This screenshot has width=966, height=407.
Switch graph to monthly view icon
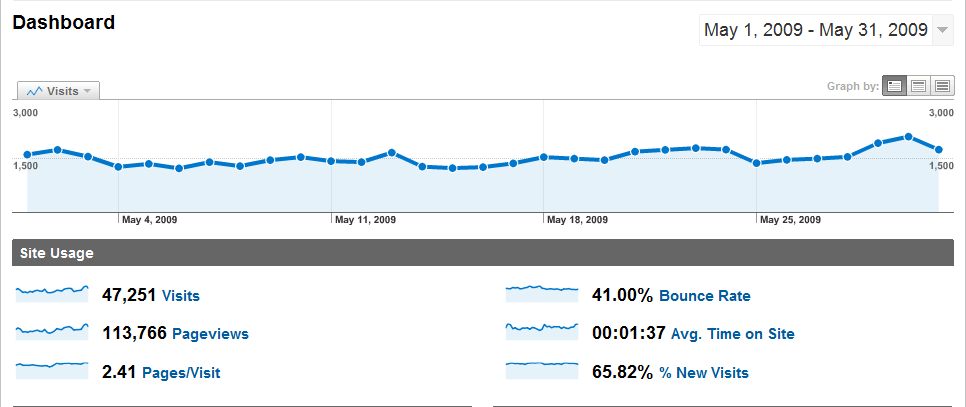click(942, 86)
